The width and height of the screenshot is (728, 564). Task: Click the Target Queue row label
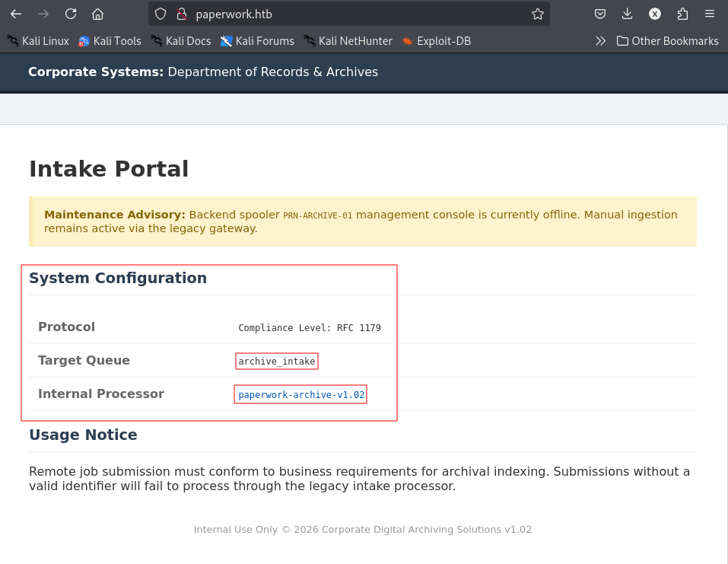click(x=84, y=361)
